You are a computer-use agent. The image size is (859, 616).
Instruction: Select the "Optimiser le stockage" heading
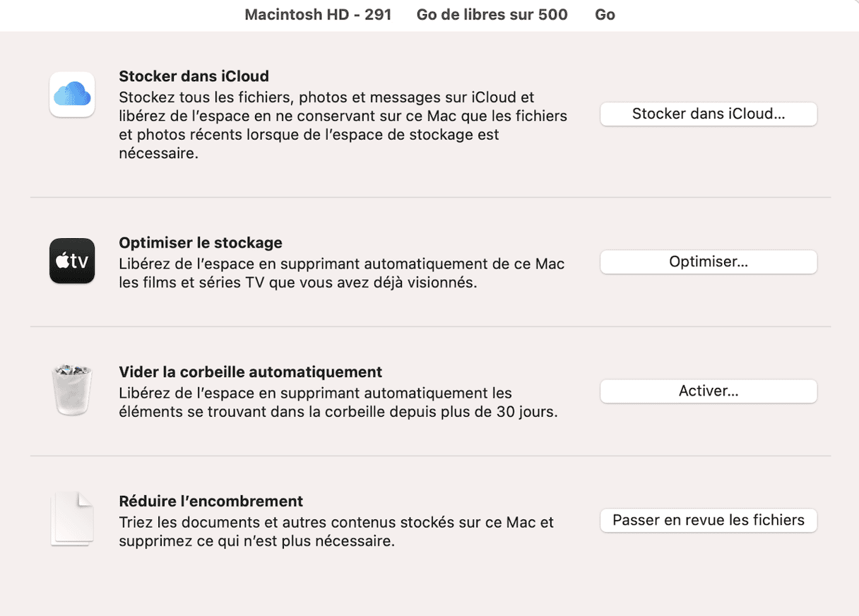click(x=201, y=243)
